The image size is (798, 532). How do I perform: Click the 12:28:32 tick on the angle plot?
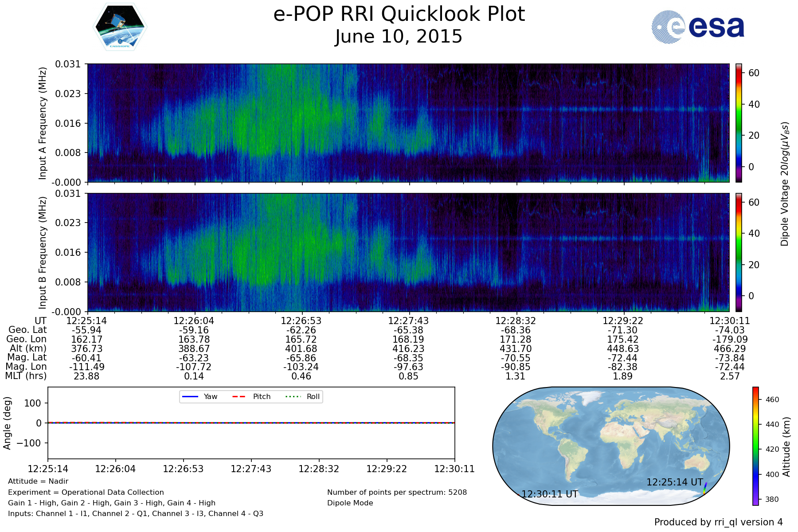pos(319,469)
